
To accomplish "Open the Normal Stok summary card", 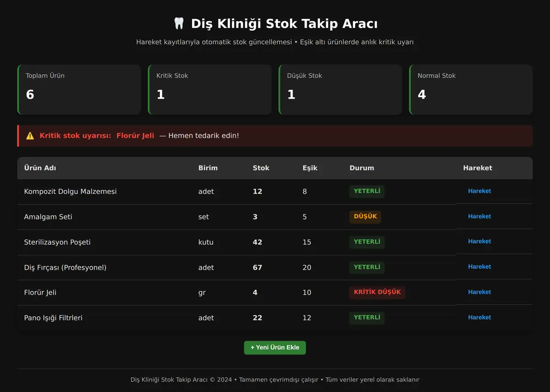I will click(x=471, y=89).
